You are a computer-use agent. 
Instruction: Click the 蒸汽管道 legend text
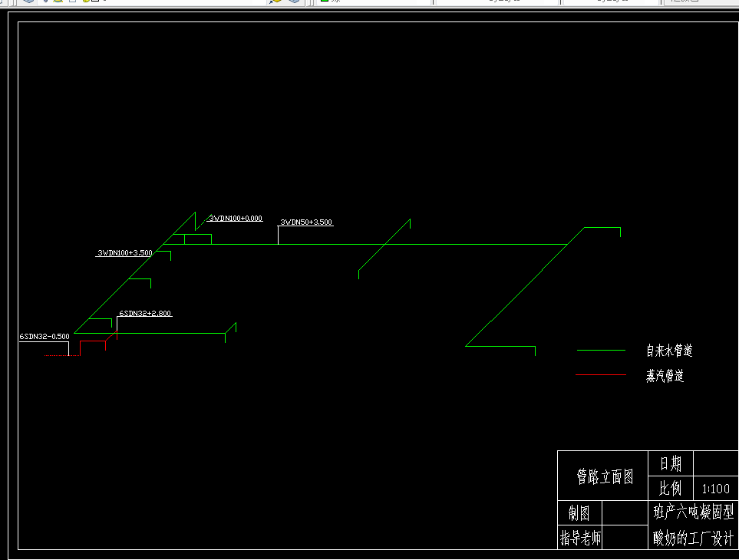665,375
